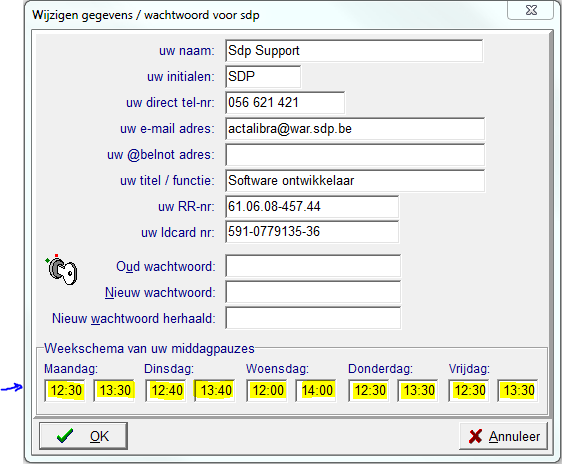Click the empty @belnot adres field
Screen dimensions: 562x464
coord(355,155)
